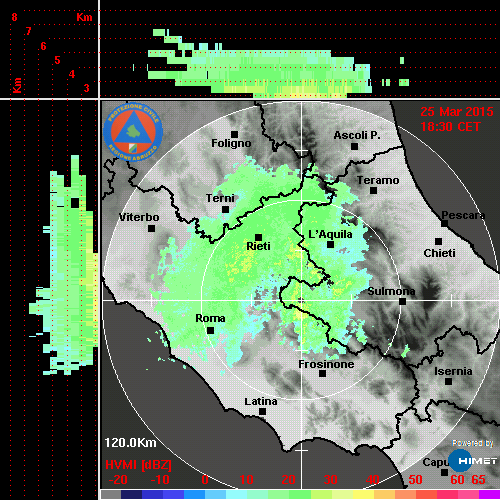Click the 'Rieti' city label
Image resolution: width=500 pixels, height=500 pixels.
tap(258, 246)
